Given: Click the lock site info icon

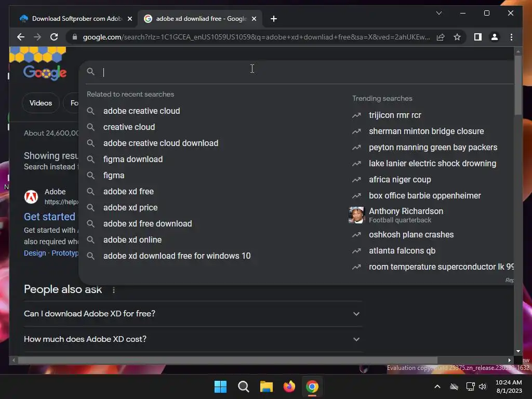Looking at the screenshot, I should [x=75, y=37].
